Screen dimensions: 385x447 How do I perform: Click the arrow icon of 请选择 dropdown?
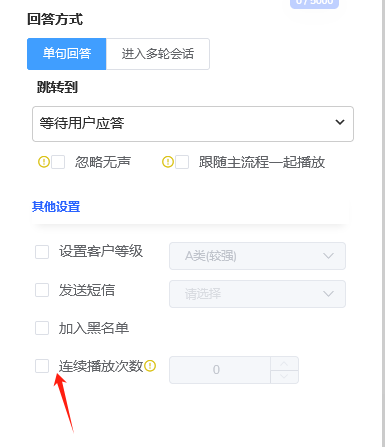click(328, 294)
